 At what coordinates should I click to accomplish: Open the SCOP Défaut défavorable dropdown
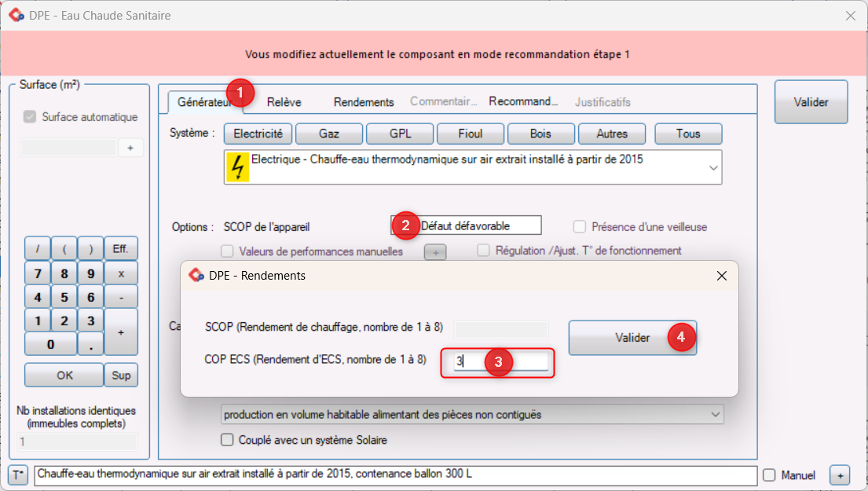(x=479, y=225)
